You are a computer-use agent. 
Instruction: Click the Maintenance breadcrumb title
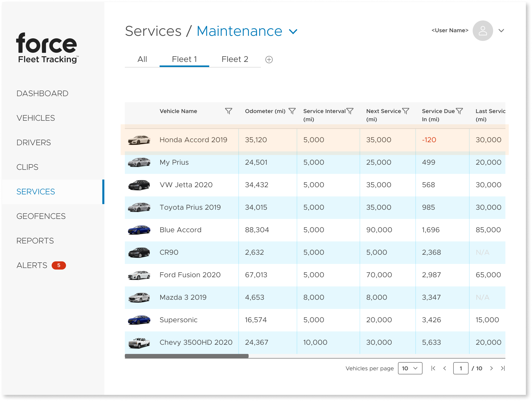(239, 31)
